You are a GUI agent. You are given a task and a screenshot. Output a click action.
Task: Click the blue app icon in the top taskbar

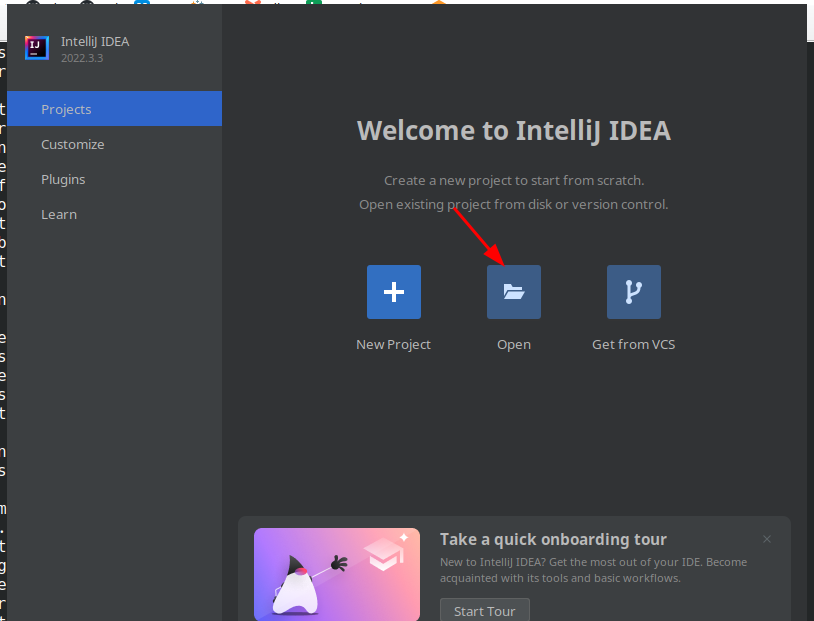(140, 5)
